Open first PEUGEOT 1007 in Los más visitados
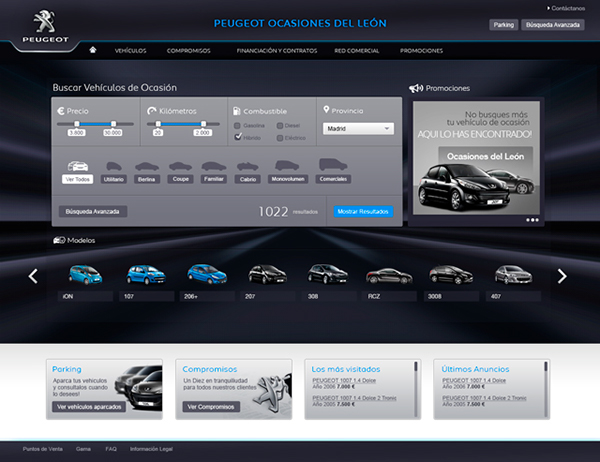The image size is (600, 462). 344,380
